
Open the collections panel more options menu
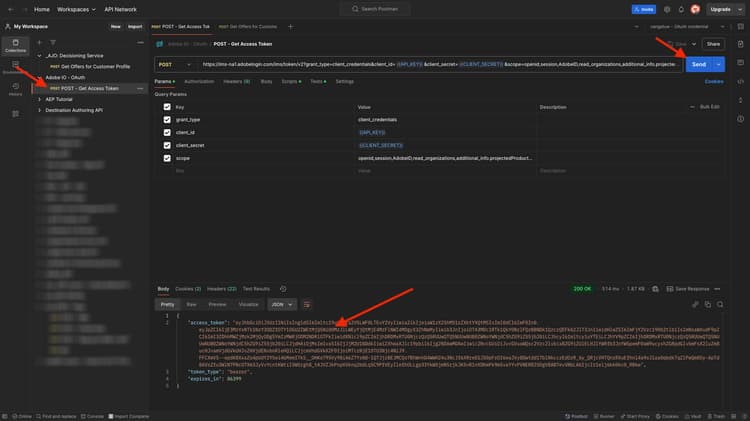140,43
